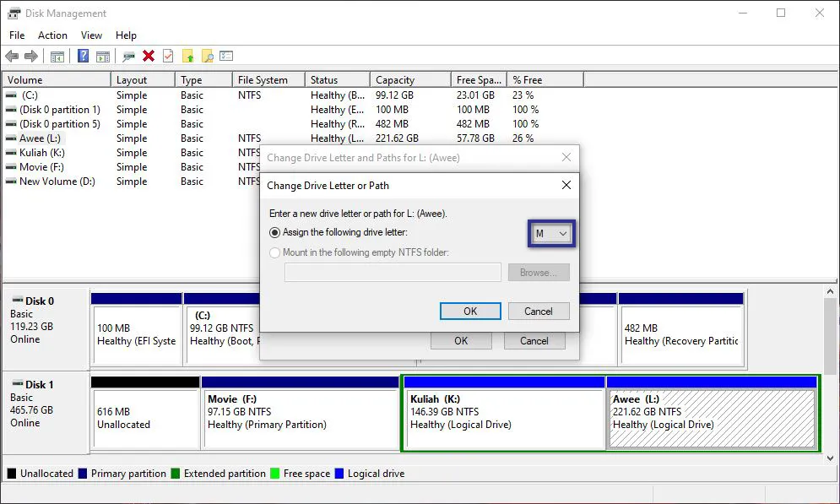Click the folder with green arrow icon
This screenshot has width=840, height=504.
(187, 57)
